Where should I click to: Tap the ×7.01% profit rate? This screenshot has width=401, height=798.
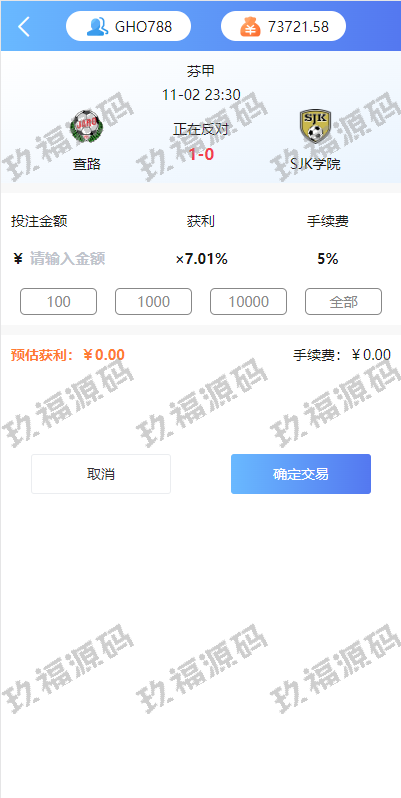[202, 259]
